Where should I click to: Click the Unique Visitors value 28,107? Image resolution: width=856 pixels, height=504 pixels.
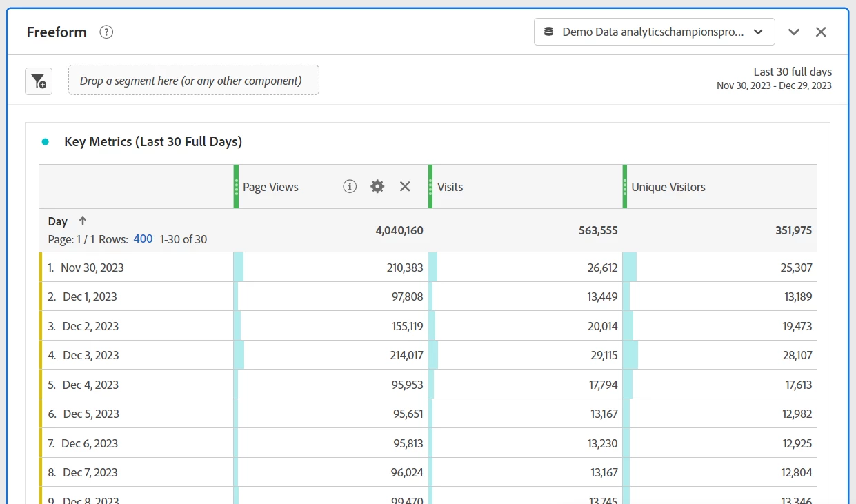point(797,355)
